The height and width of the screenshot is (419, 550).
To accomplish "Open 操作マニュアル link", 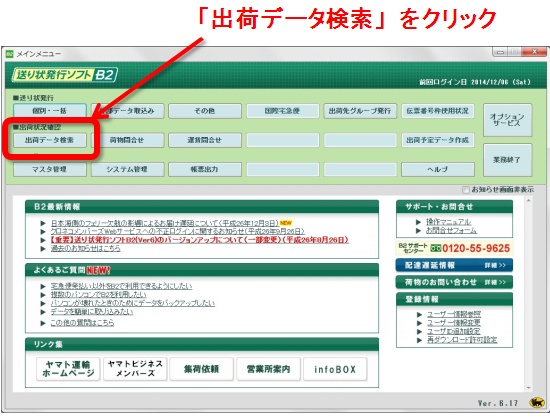I will (x=449, y=222).
